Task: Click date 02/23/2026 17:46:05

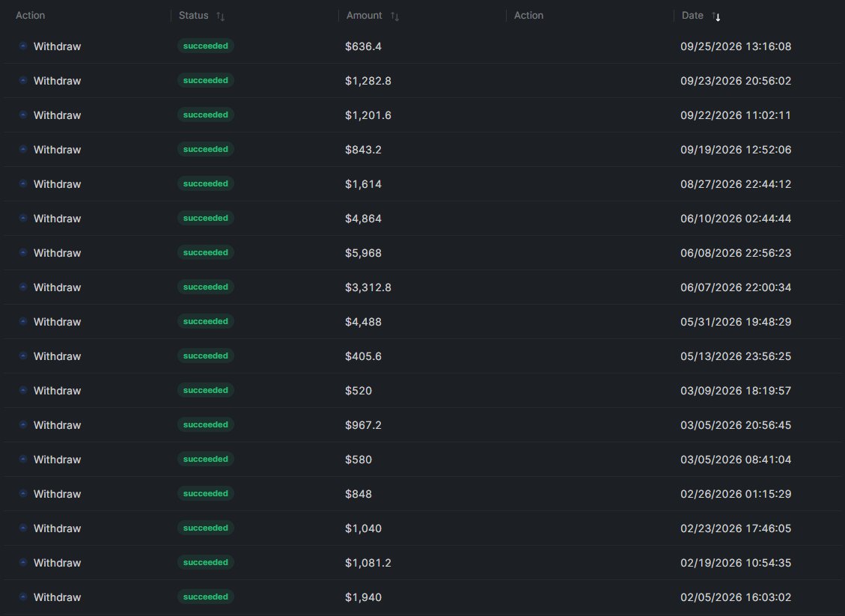Action: pyautogui.click(x=736, y=529)
